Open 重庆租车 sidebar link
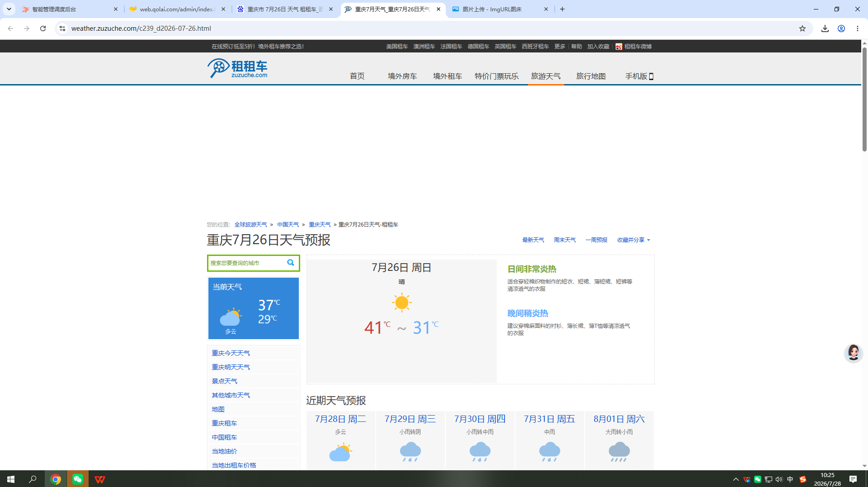 [224, 423]
